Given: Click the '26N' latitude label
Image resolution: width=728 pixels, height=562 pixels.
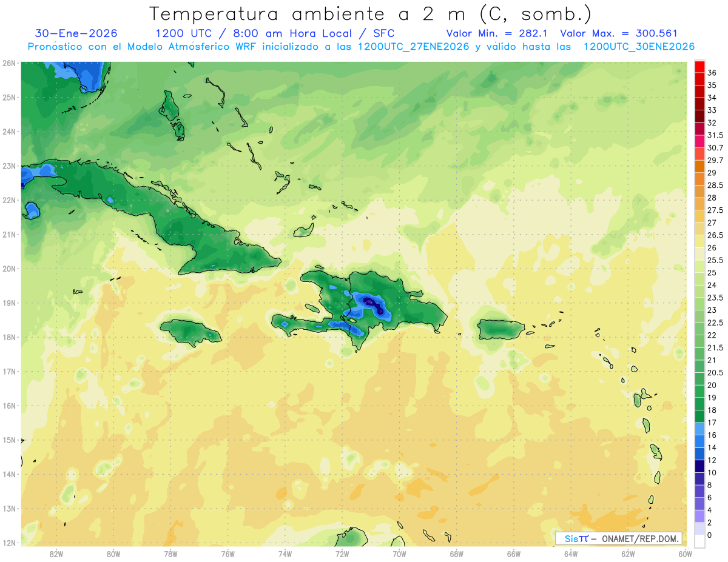Looking at the screenshot, I should pos(9,63).
